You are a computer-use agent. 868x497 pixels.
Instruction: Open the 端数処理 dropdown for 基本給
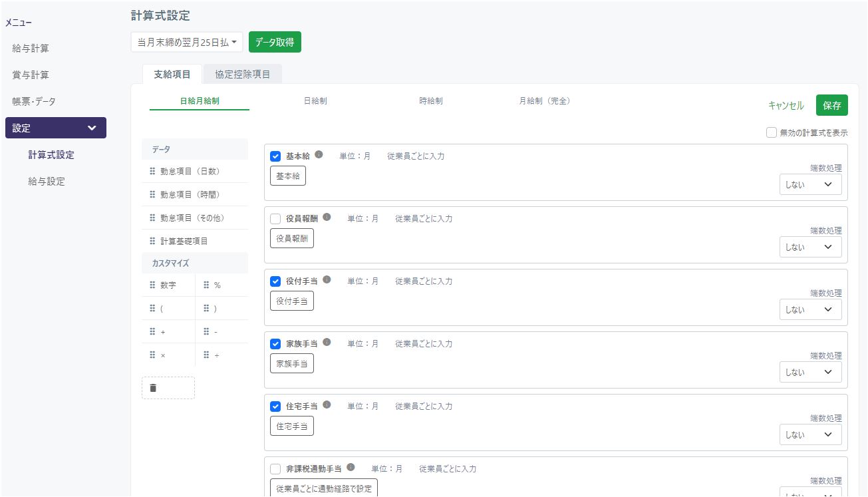(810, 184)
